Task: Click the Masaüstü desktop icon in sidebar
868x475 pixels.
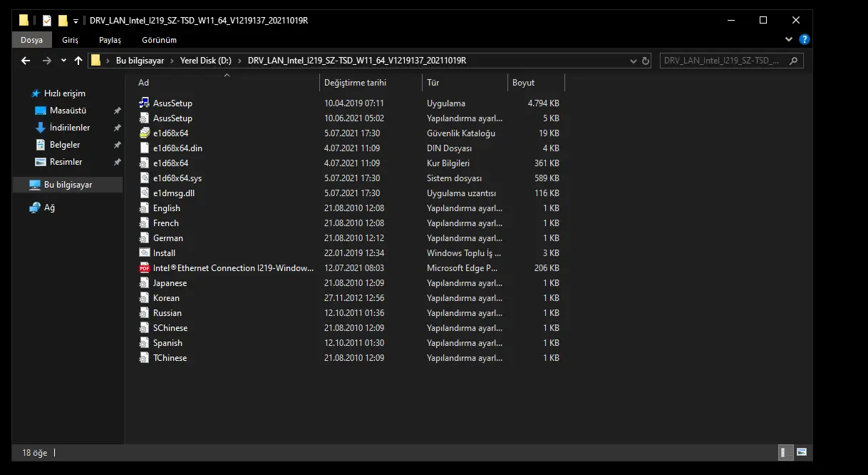Action: pyautogui.click(x=41, y=111)
